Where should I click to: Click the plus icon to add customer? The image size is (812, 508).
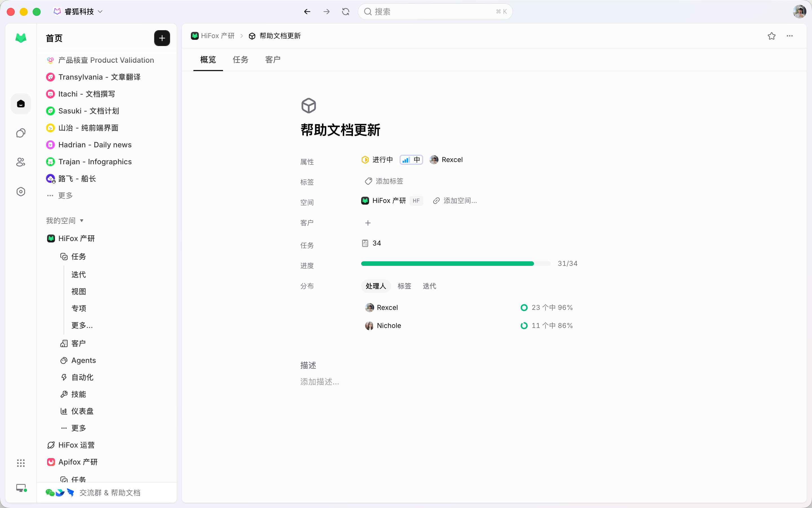[368, 223]
